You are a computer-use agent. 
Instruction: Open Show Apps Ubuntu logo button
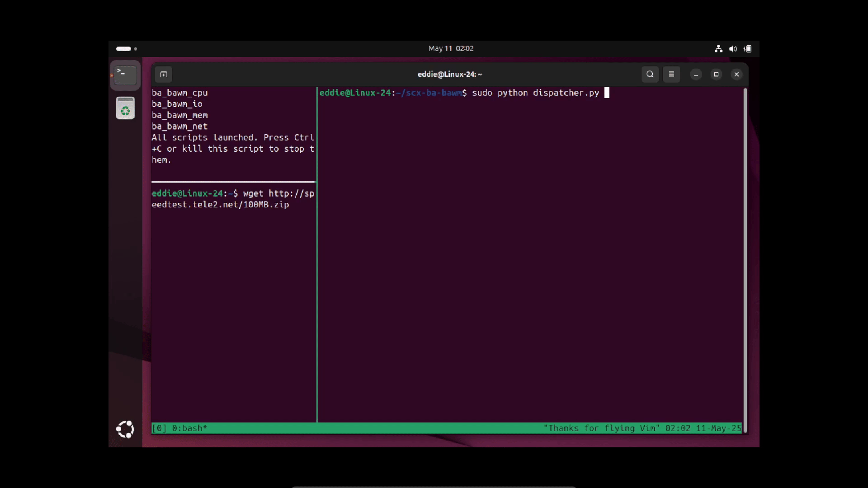coord(125,429)
